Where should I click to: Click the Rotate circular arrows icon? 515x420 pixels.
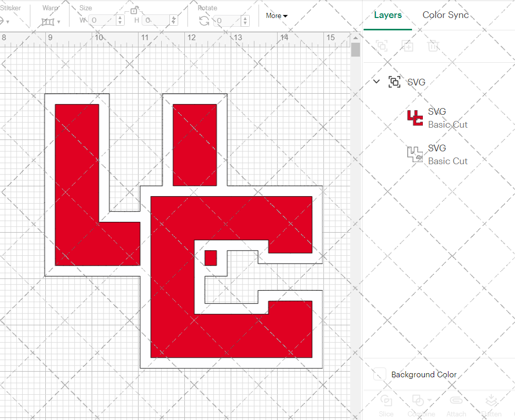pos(204,21)
